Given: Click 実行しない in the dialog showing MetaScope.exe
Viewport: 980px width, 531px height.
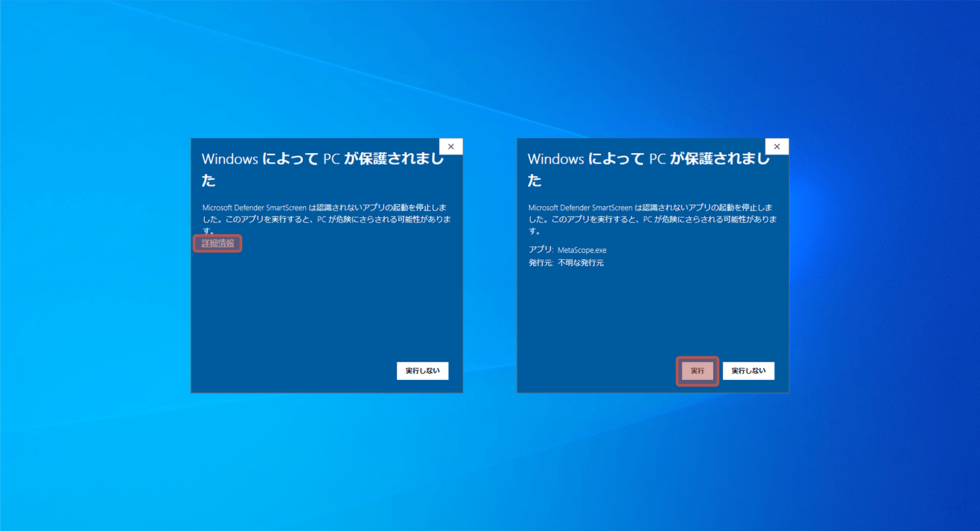Looking at the screenshot, I should tap(748, 371).
